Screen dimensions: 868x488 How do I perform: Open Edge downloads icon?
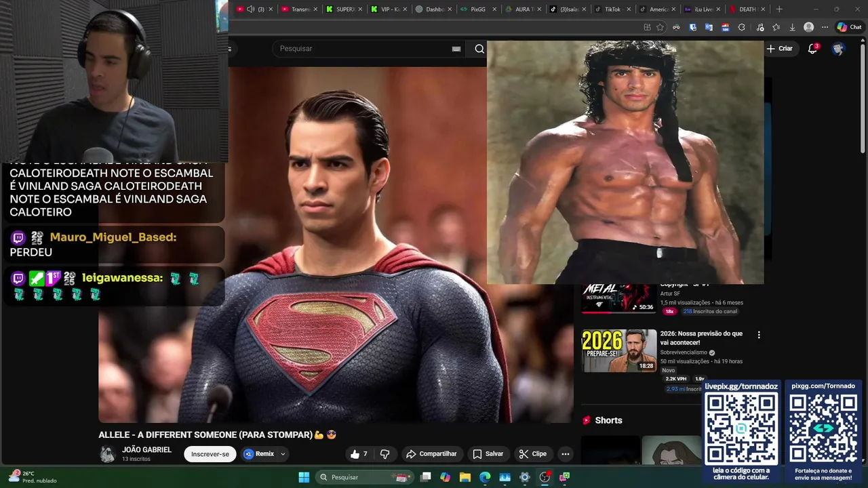coord(792,27)
